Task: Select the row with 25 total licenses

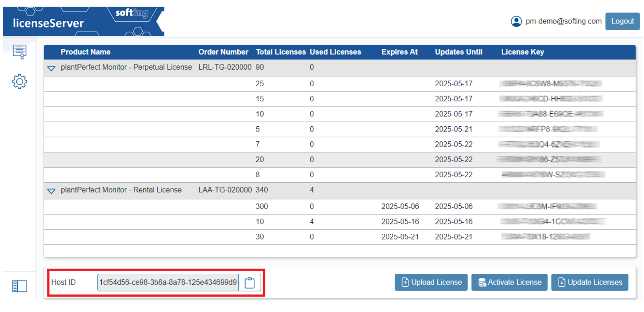Action: point(340,84)
